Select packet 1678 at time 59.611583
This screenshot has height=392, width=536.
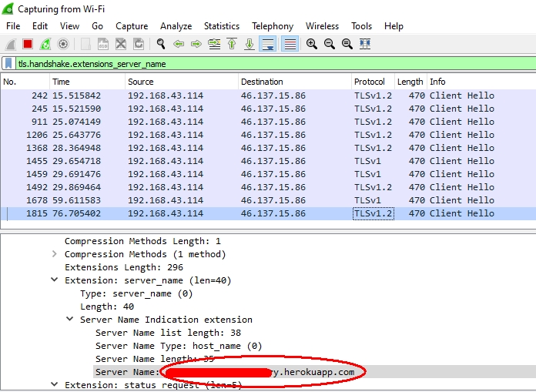pos(268,200)
